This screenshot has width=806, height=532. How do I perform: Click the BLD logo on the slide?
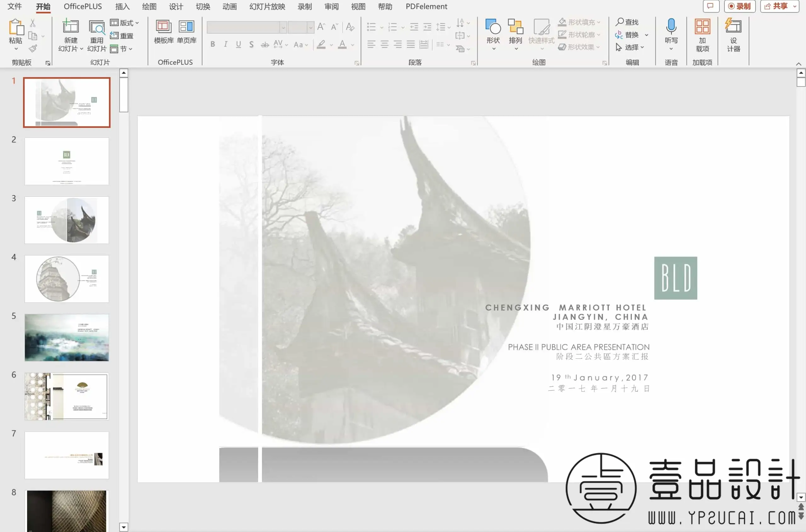point(676,278)
